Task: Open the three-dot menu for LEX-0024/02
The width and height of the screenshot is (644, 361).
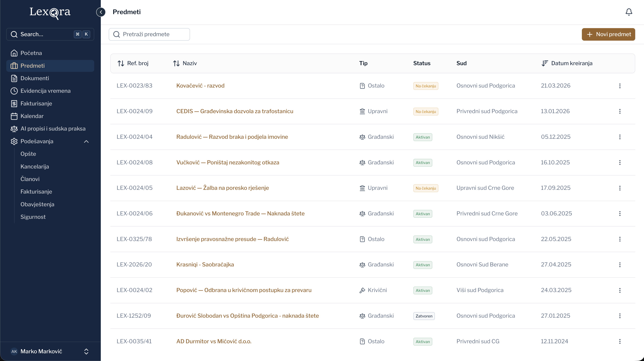Action: 620,290
